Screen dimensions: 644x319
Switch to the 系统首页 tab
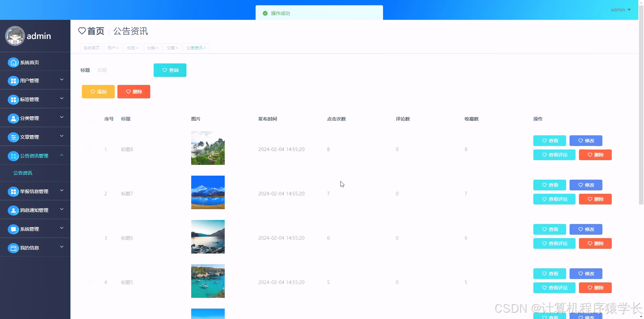[92, 48]
